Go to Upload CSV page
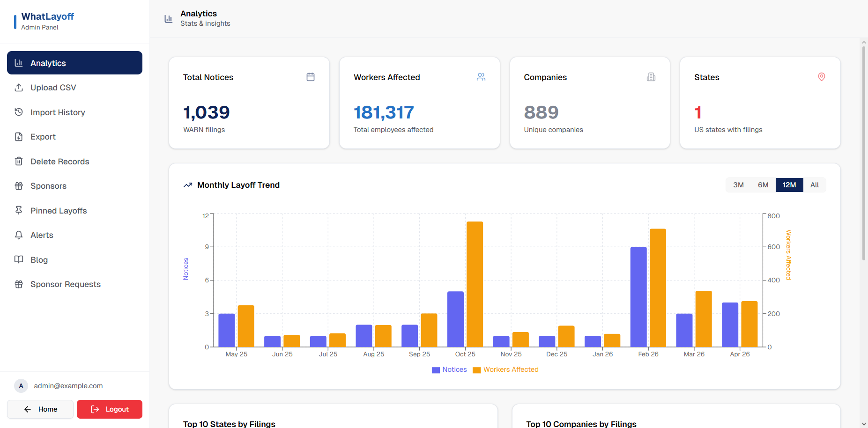The height and width of the screenshot is (428, 868). click(x=74, y=88)
